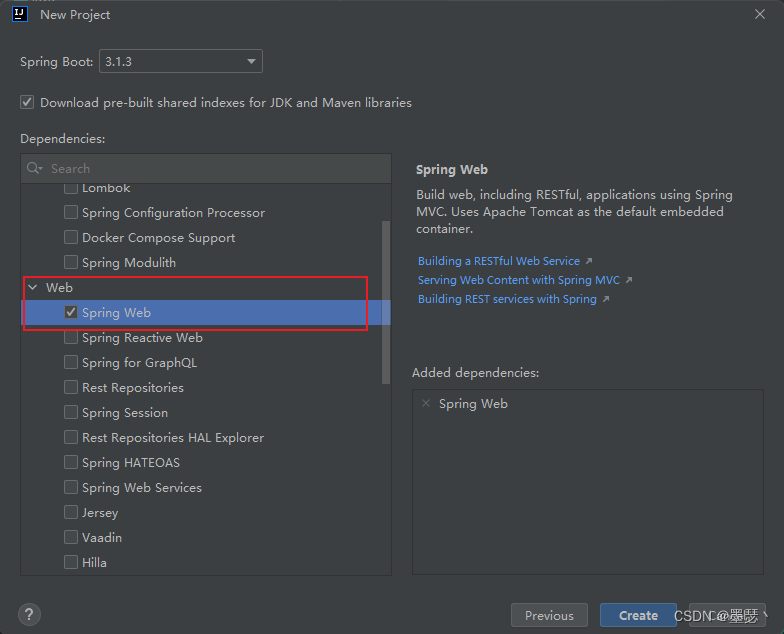The width and height of the screenshot is (784, 634).
Task: Click the Create button
Action: coord(638,615)
